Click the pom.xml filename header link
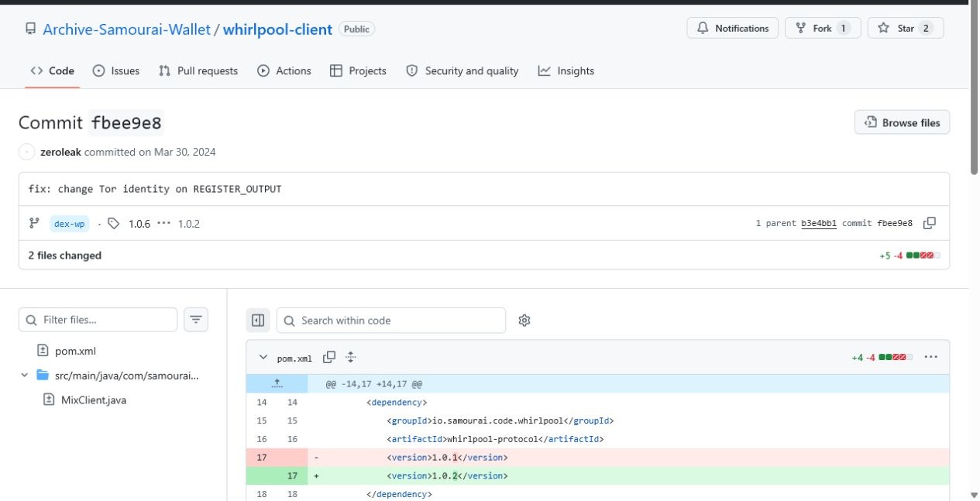 point(295,359)
